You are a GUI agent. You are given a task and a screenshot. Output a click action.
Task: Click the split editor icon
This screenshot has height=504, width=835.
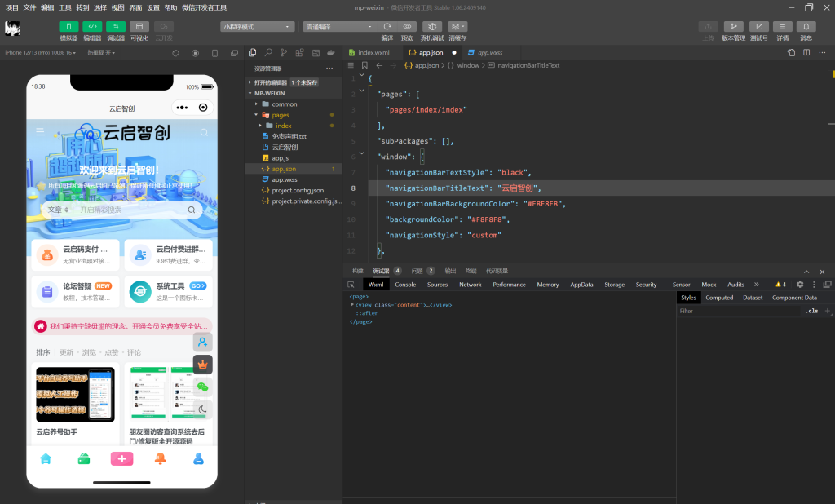click(x=806, y=53)
